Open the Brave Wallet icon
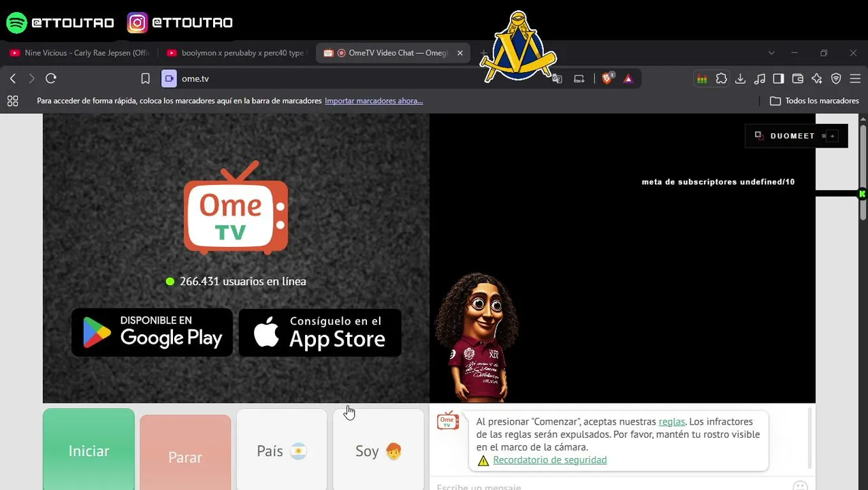This screenshot has height=490, width=868. pyautogui.click(x=798, y=79)
